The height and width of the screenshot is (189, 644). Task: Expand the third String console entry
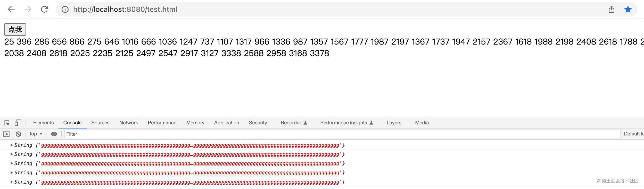[12, 164]
